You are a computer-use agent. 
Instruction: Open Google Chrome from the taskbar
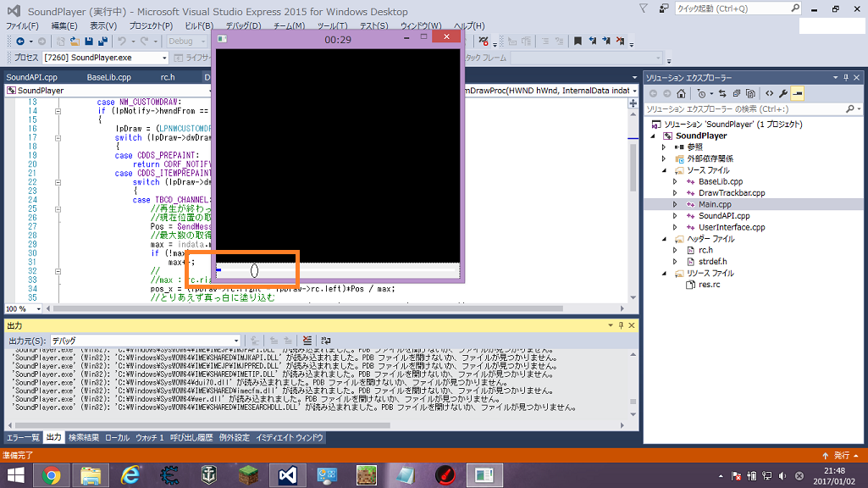click(x=52, y=475)
